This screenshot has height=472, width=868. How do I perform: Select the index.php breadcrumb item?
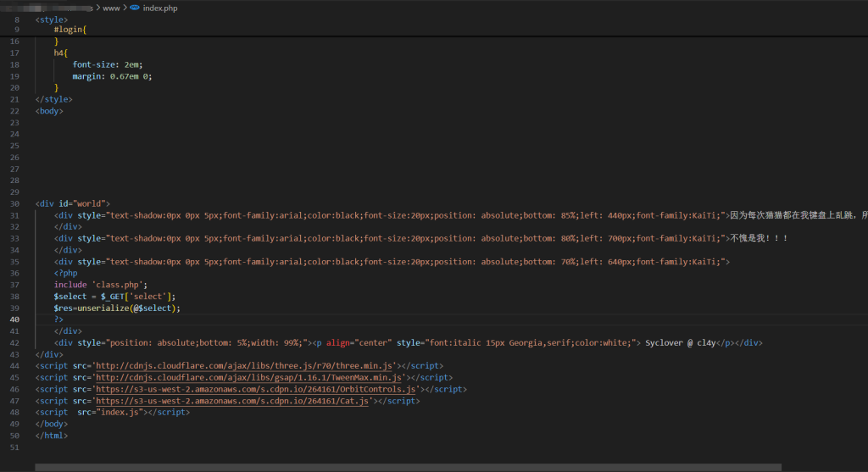tap(160, 8)
